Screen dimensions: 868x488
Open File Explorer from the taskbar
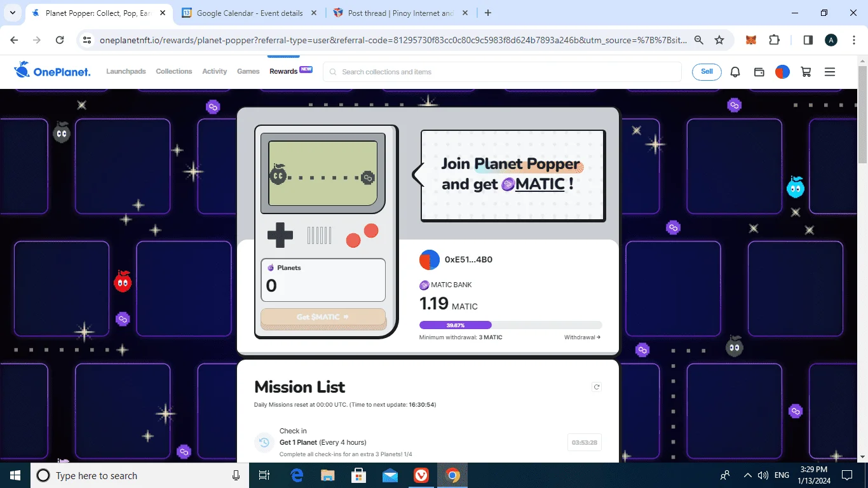click(x=328, y=475)
